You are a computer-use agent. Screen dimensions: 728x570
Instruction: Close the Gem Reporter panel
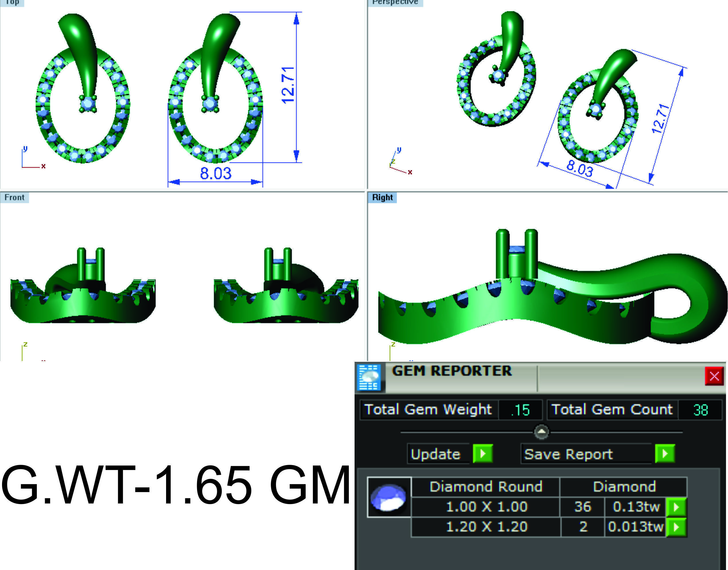pyautogui.click(x=714, y=376)
